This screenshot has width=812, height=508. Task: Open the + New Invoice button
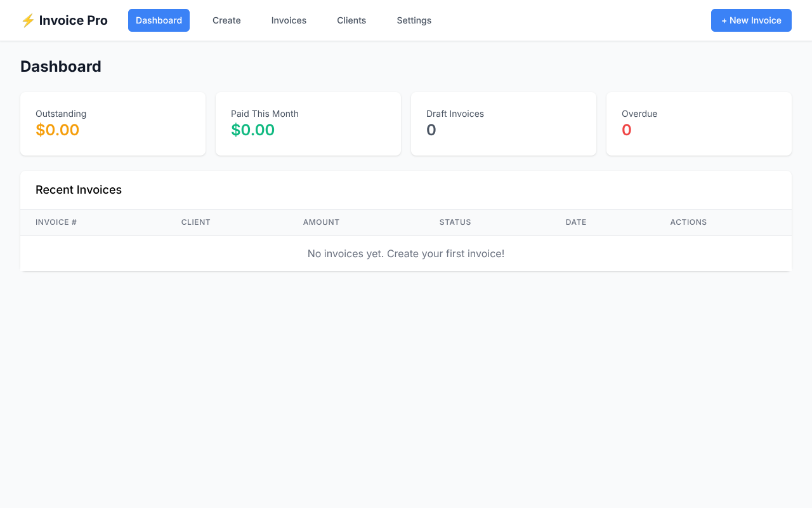pos(751,20)
